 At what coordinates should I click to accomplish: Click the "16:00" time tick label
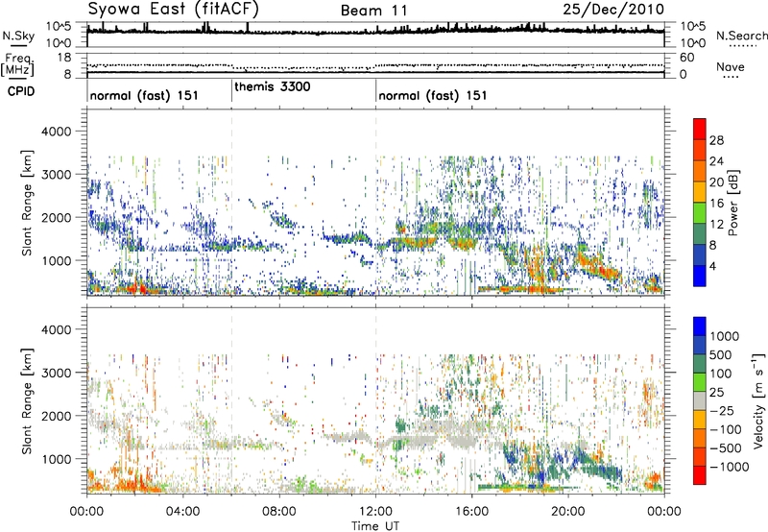[471, 512]
